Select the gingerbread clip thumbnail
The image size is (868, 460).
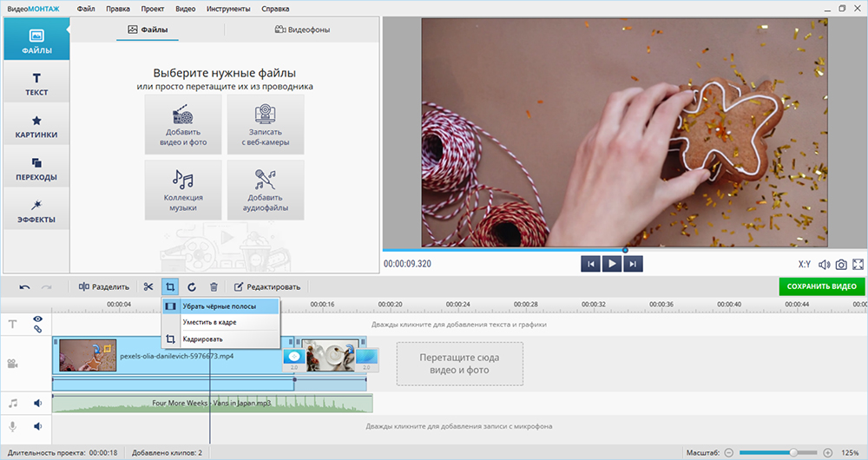coord(88,355)
